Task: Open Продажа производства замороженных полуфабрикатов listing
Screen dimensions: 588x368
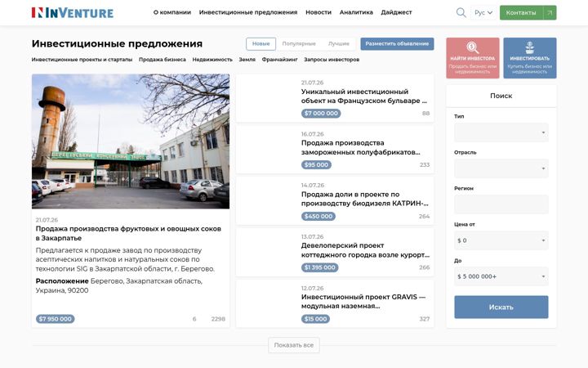Action: pos(360,147)
